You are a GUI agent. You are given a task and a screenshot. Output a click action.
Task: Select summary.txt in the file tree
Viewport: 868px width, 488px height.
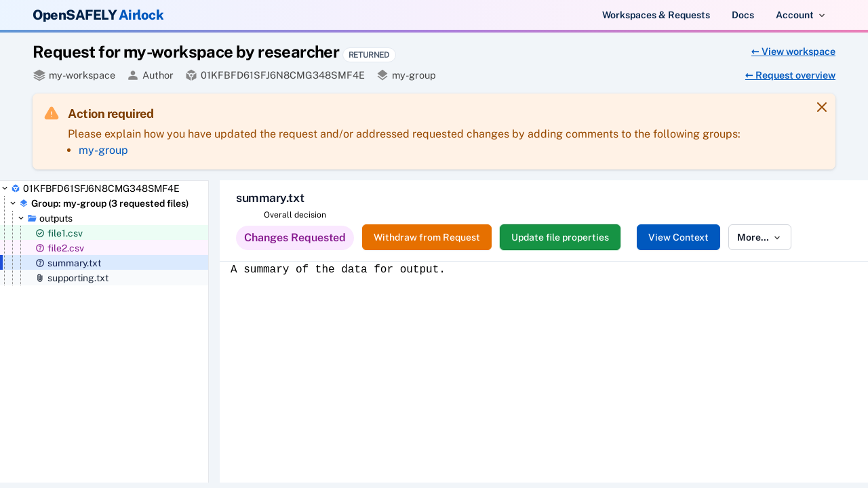coord(74,263)
